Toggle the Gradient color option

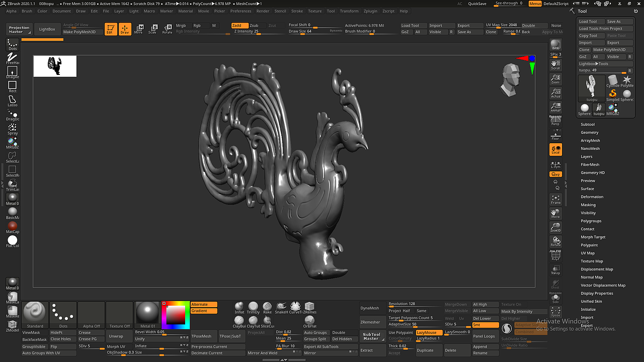pyautogui.click(x=204, y=311)
